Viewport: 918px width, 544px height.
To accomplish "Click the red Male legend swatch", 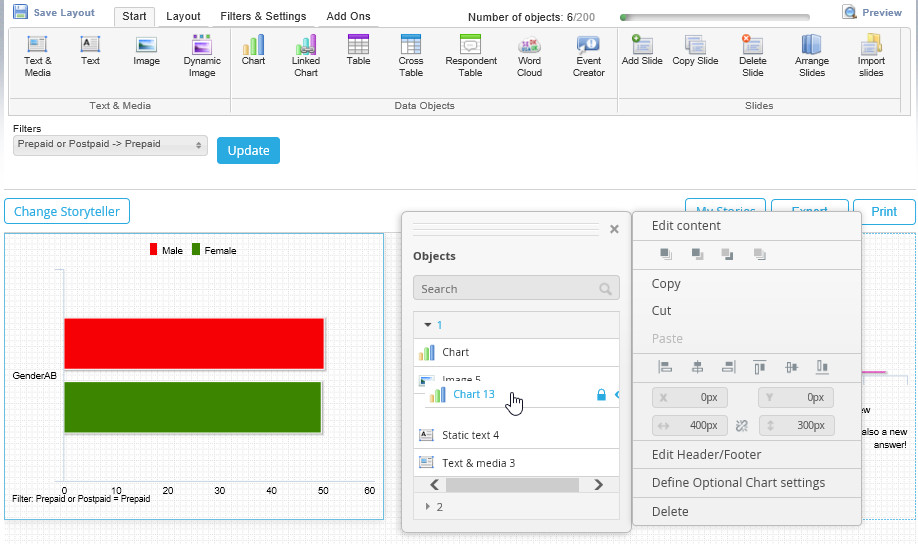I will (x=153, y=249).
